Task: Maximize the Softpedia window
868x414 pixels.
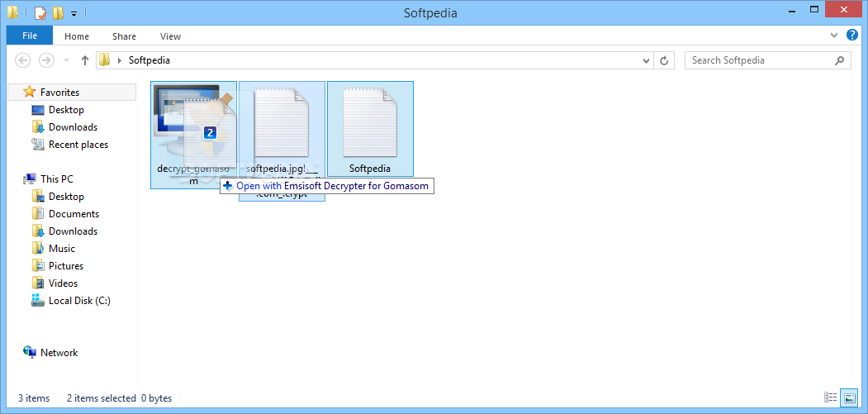Action: tap(814, 10)
